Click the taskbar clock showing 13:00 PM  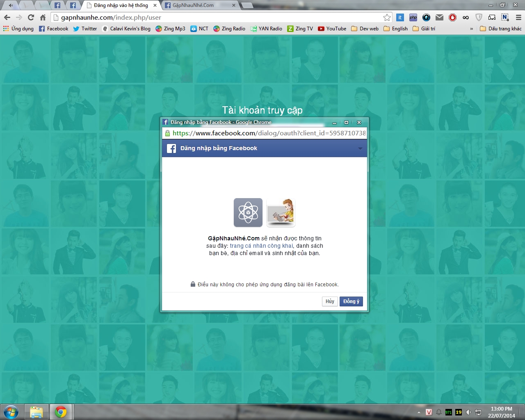[x=501, y=412]
